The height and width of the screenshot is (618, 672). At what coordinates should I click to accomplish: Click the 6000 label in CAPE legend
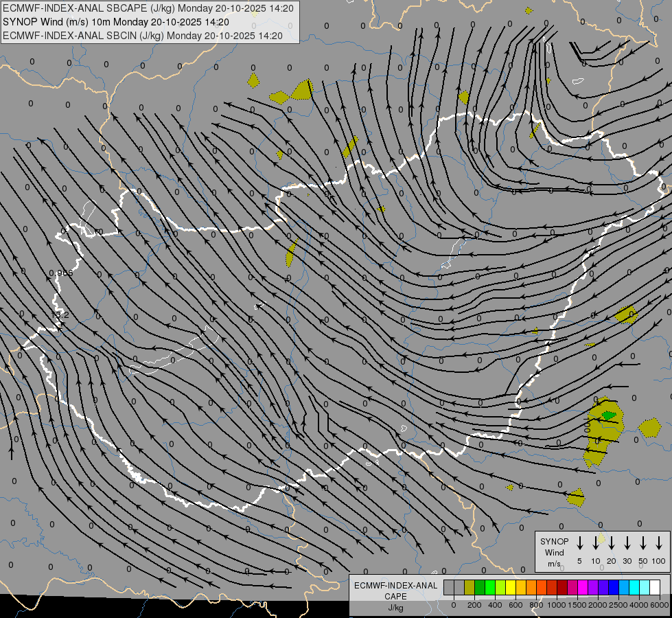tap(660, 605)
